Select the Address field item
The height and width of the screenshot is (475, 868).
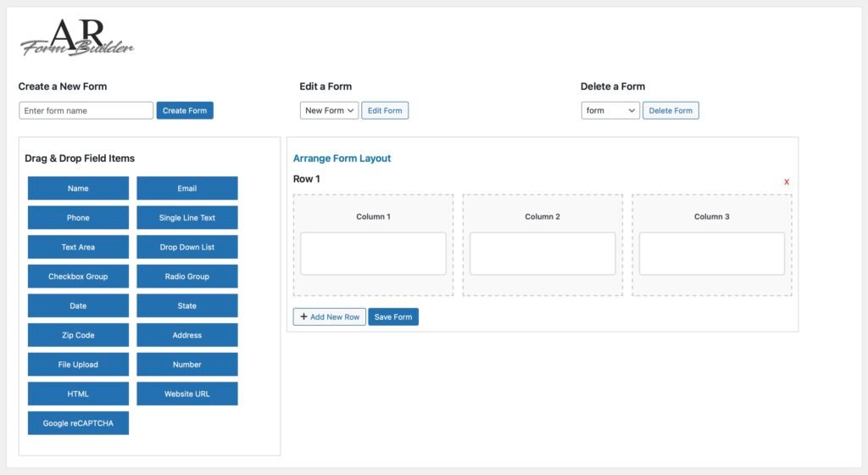pos(187,335)
